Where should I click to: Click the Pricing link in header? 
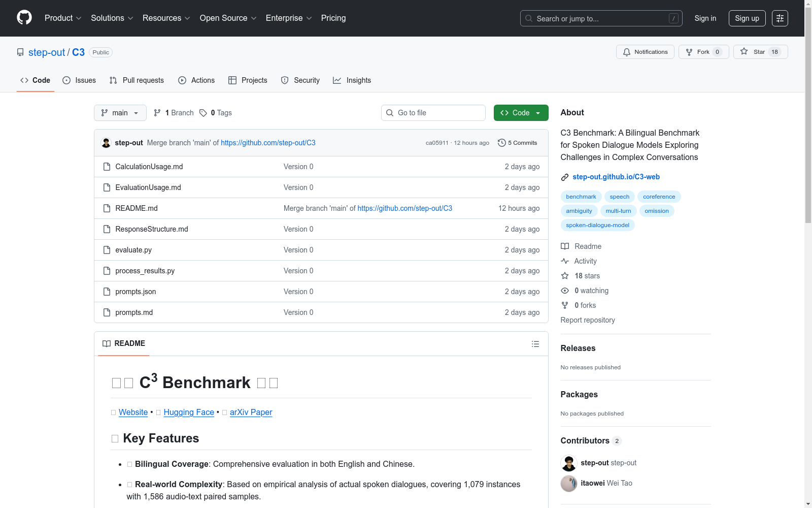tap(333, 18)
